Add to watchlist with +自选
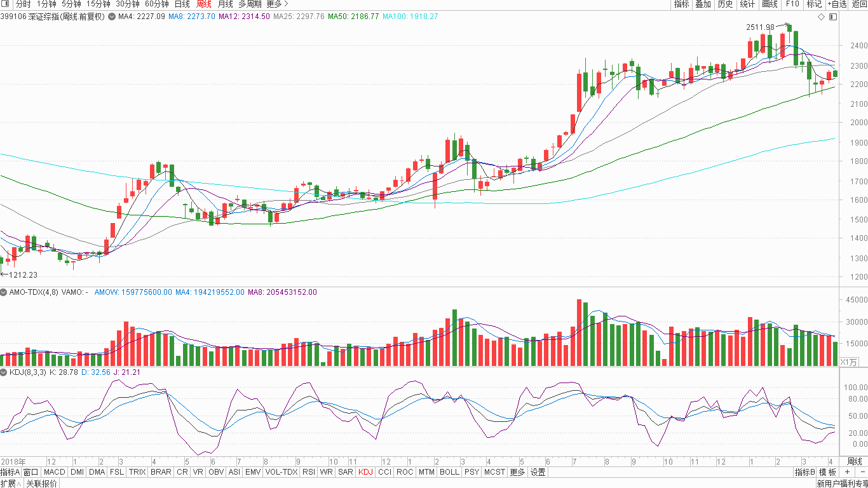Screen dimensions: 868x488 click(x=837, y=4)
